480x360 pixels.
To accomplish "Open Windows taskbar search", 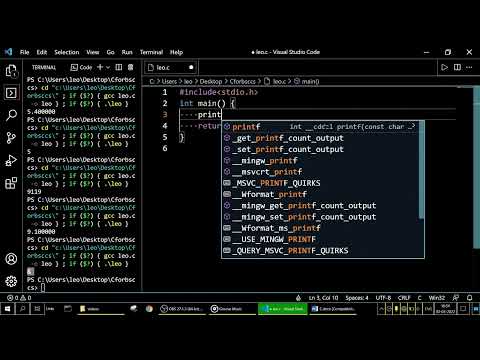I will (x=22, y=309).
